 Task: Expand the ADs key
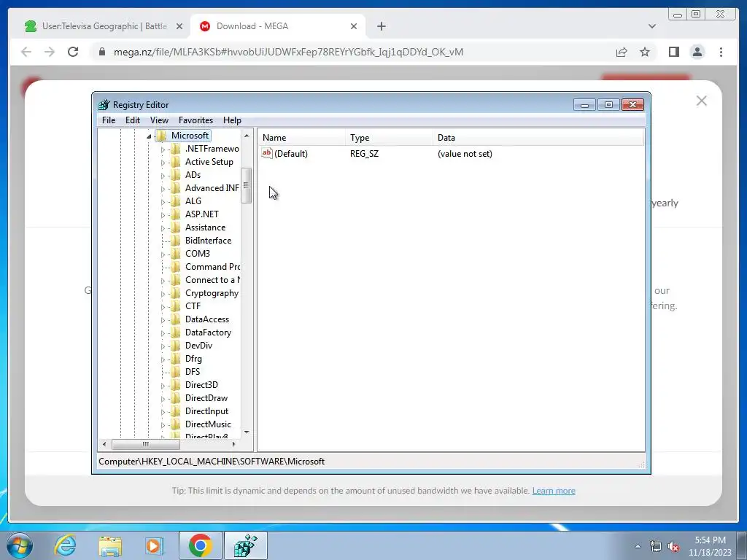(163, 176)
